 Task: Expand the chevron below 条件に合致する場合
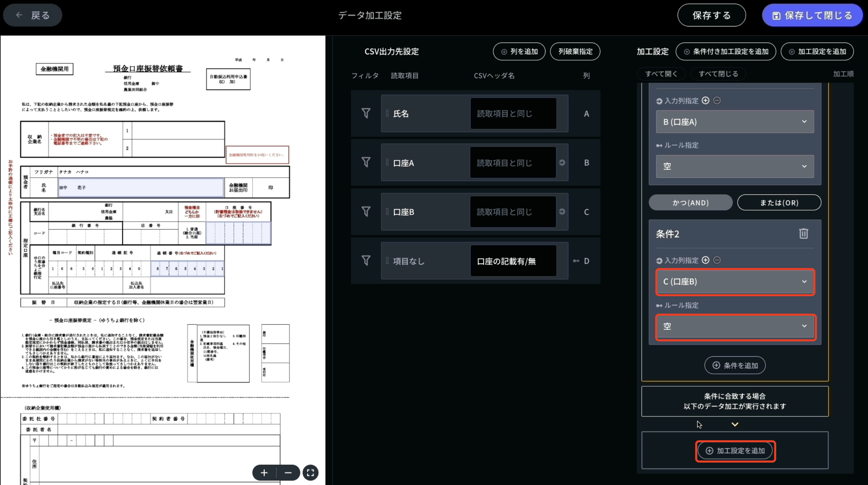[735, 424]
